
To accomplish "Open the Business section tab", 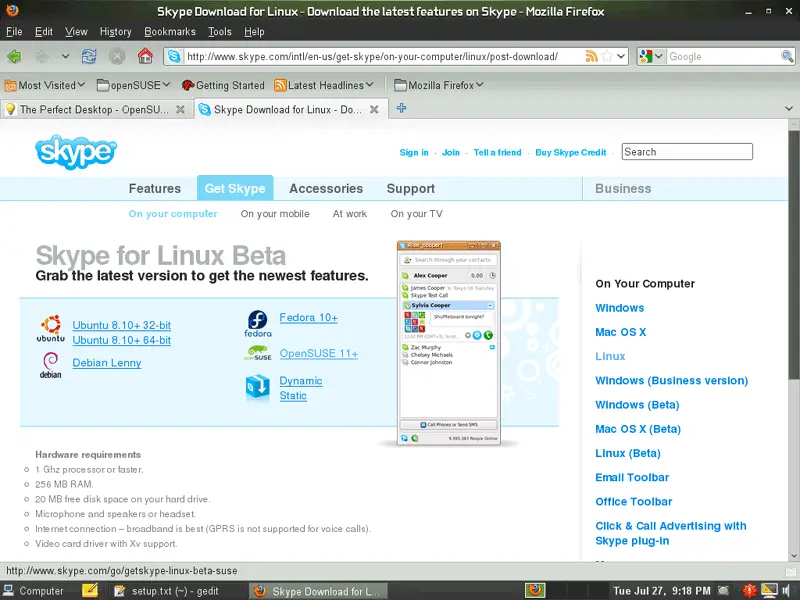I will (x=623, y=189).
